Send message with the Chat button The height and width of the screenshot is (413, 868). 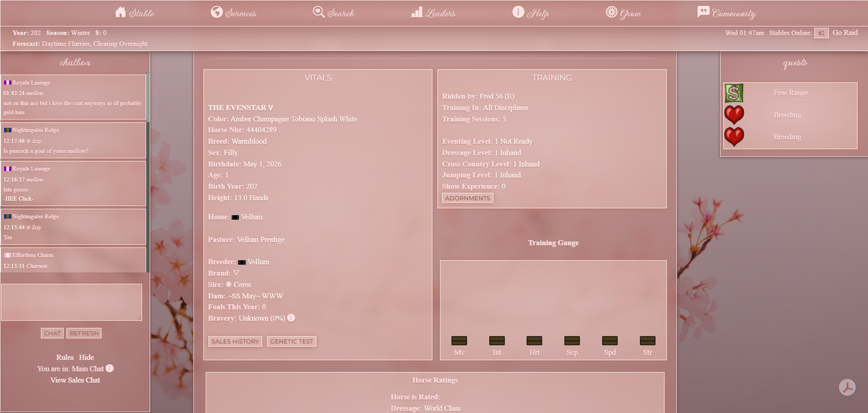click(x=52, y=333)
